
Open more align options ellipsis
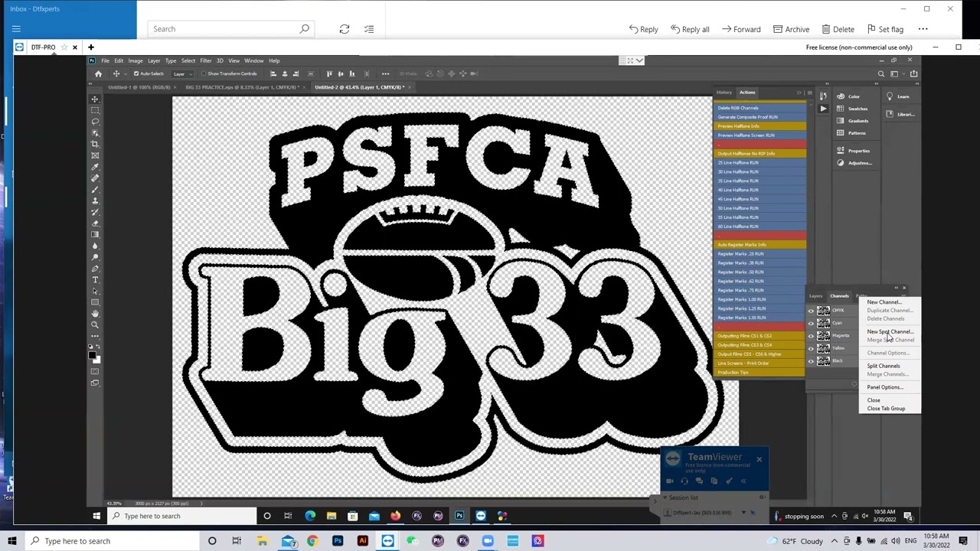385,73
